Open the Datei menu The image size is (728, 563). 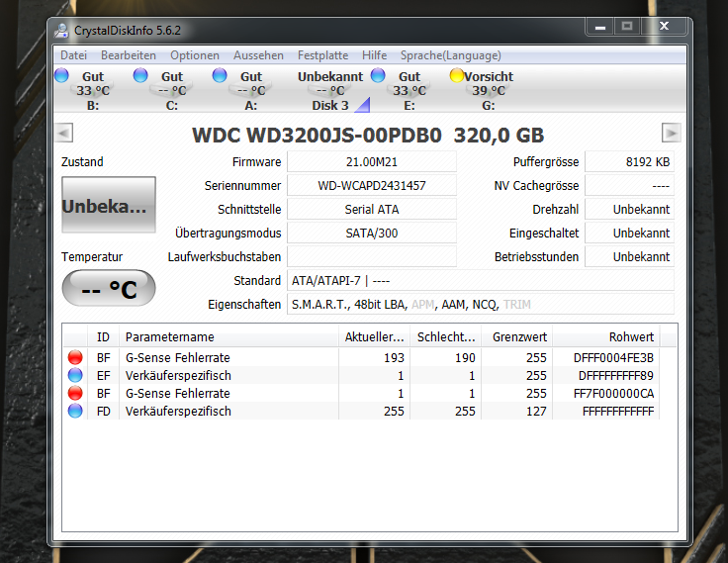click(73, 55)
